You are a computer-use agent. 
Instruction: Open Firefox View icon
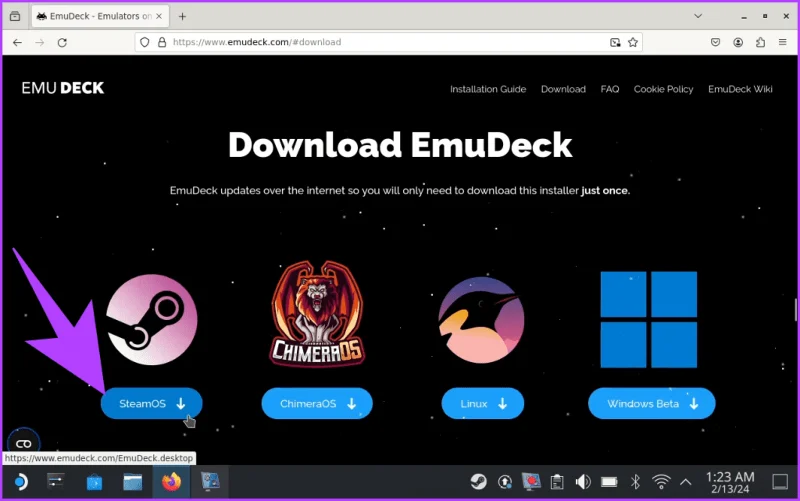pos(15,16)
